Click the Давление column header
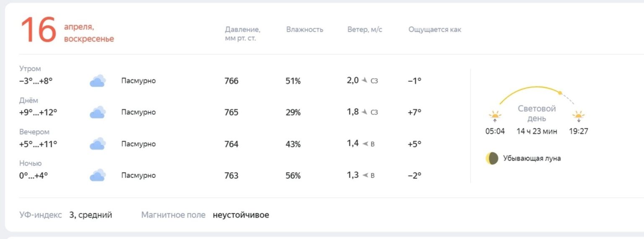This screenshot has width=644, height=239. [243, 34]
